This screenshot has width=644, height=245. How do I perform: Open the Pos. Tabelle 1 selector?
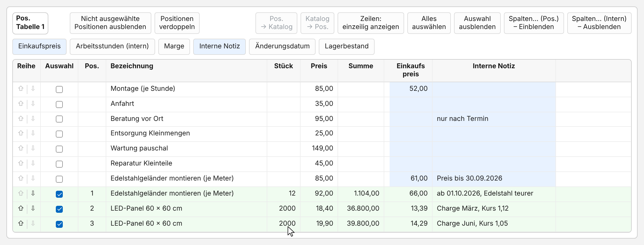tap(30, 23)
